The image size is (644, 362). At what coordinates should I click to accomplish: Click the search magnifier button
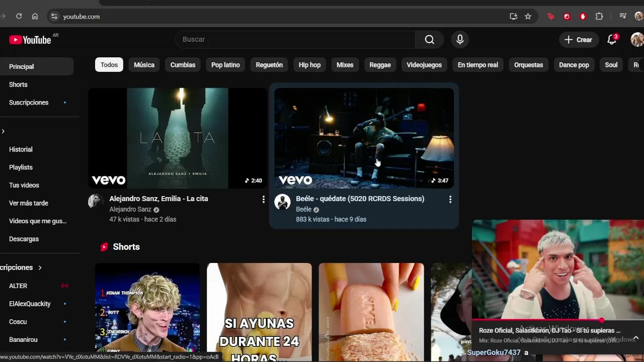pyautogui.click(x=429, y=40)
